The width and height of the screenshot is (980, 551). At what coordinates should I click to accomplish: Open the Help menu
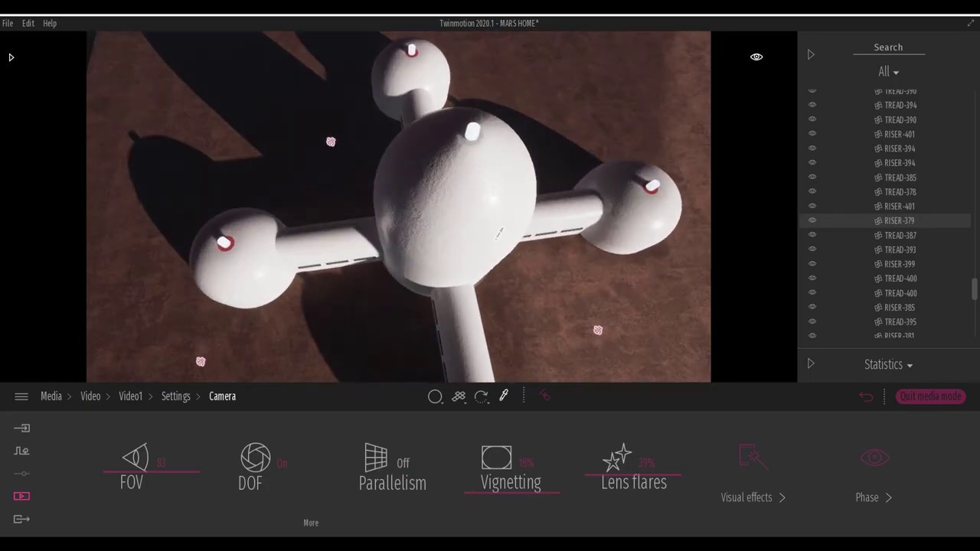50,23
